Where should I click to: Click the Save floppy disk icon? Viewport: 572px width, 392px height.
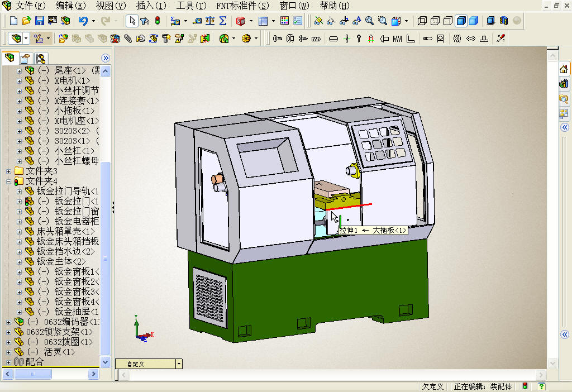click(x=40, y=21)
